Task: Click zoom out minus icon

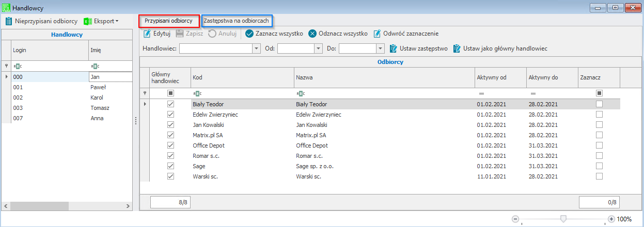Action: pyautogui.click(x=515, y=219)
